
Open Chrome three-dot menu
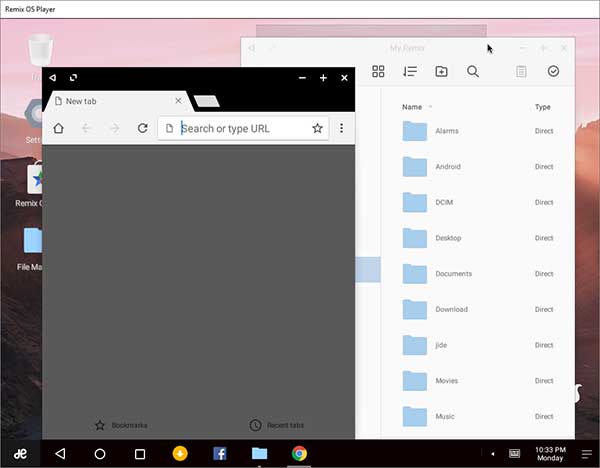(341, 128)
